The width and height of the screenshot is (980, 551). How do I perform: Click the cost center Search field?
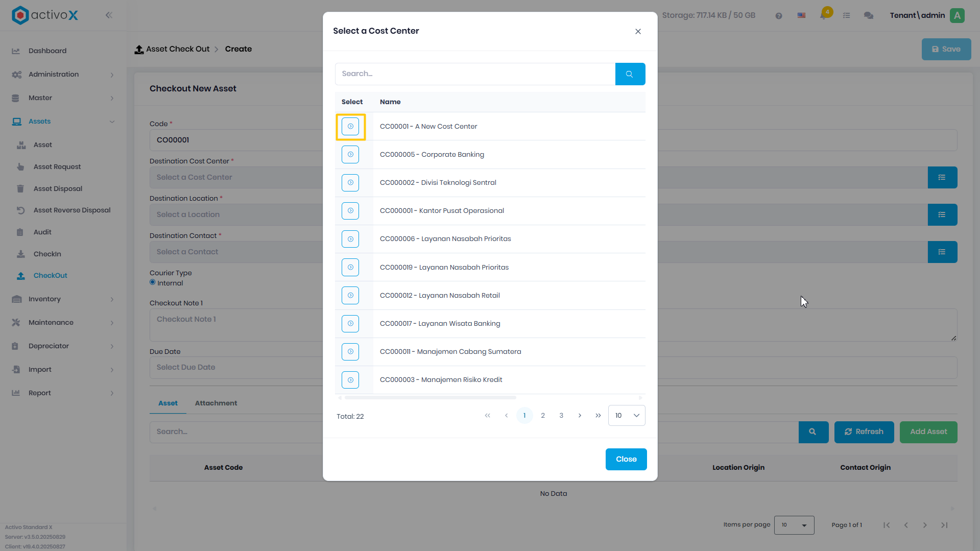coord(475,74)
